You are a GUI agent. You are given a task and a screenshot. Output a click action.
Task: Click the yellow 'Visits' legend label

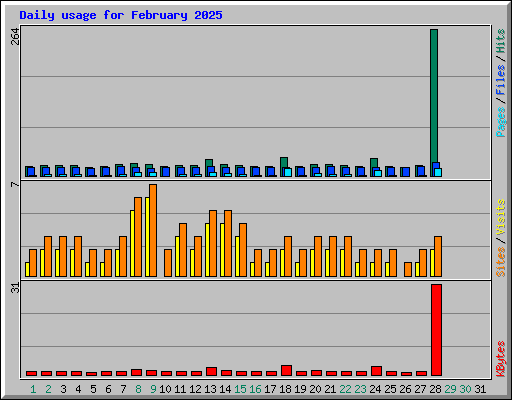(x=501, y=218)
